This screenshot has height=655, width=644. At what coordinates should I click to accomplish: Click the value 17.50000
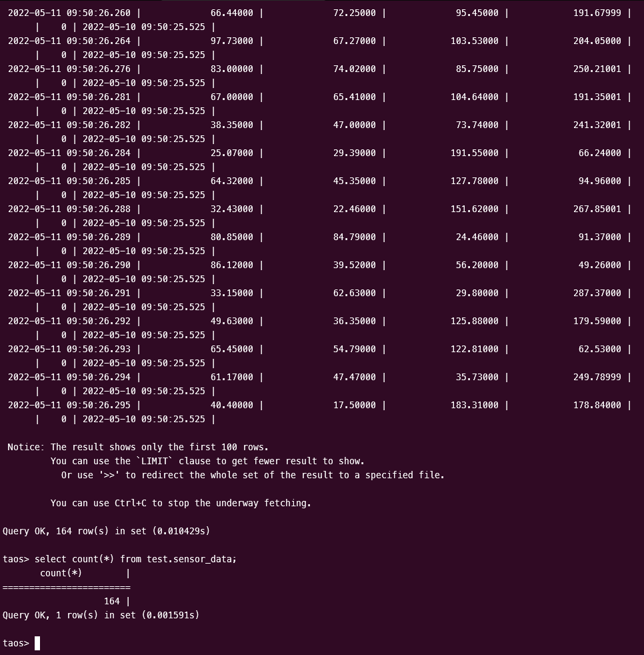coord(354,405)
